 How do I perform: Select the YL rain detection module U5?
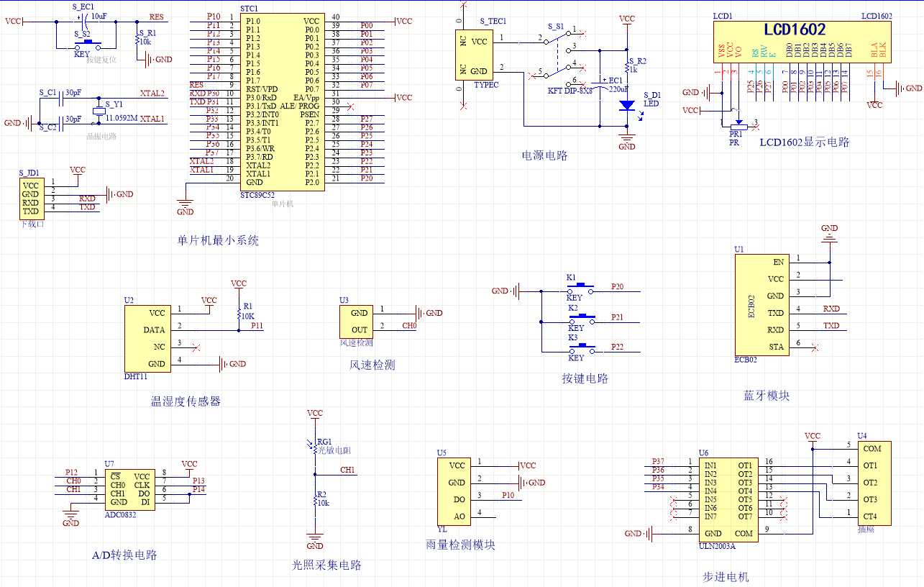[452, 491]
